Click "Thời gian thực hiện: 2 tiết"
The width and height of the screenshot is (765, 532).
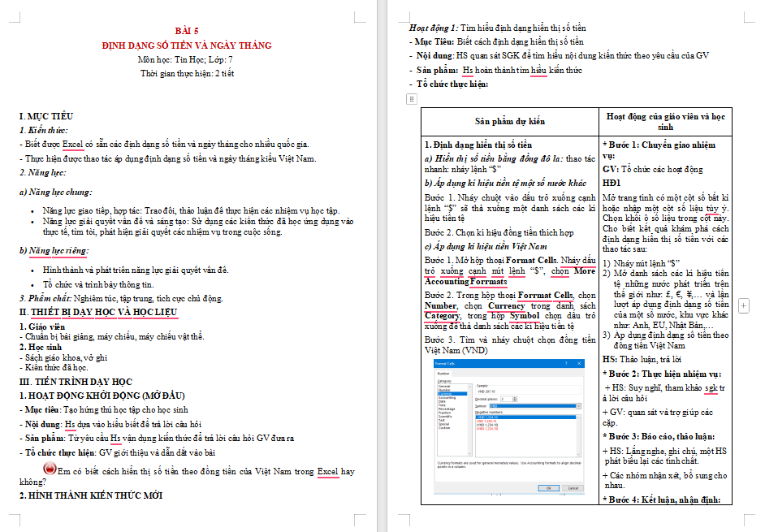coord(187,74)
